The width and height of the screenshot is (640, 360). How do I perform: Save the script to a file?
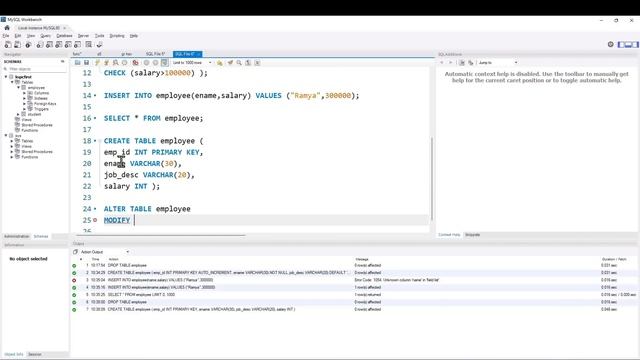tap(87, 63)
